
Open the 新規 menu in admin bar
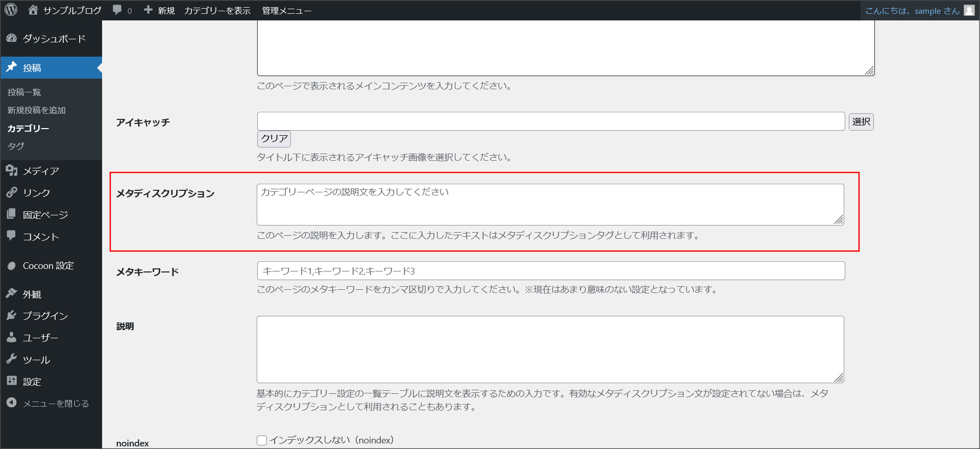click(x=160, y=10)
